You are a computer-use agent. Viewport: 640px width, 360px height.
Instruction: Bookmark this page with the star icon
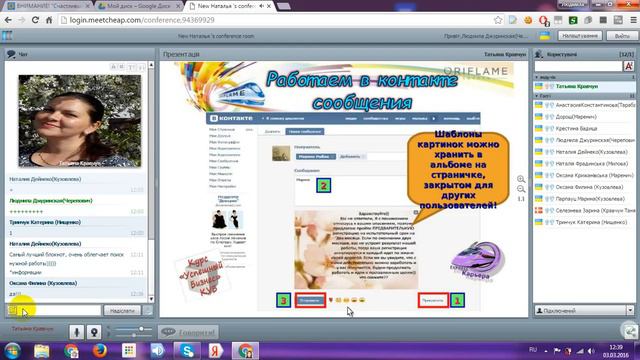coord(498,20)
